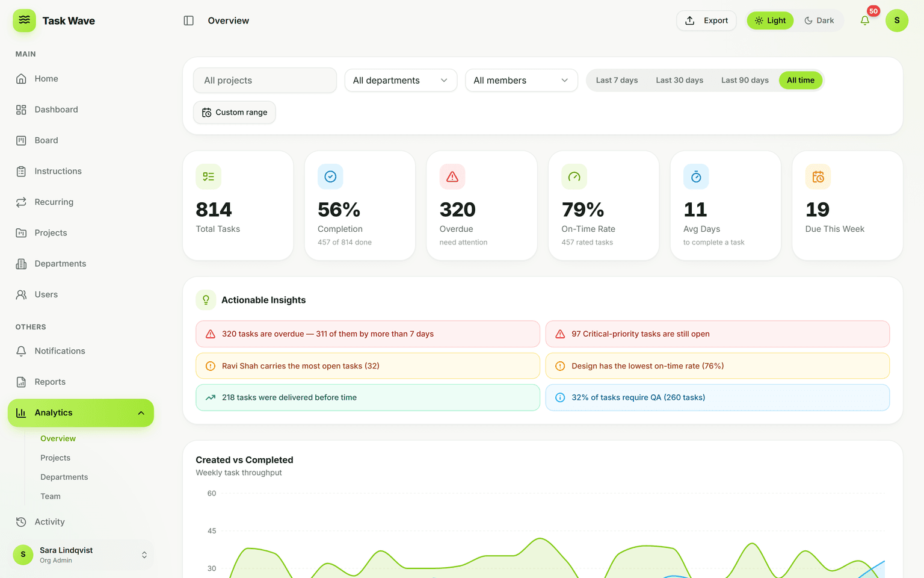Click the Users people icon
The width and height of the screenshot is (924, 578).
21,294
